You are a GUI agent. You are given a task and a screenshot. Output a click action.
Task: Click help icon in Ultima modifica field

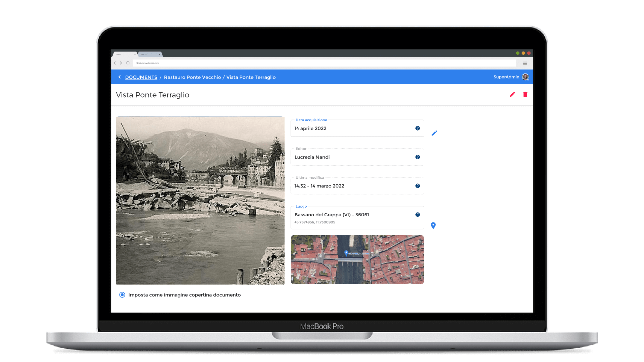pyautogui.click(x=418, y=186)
